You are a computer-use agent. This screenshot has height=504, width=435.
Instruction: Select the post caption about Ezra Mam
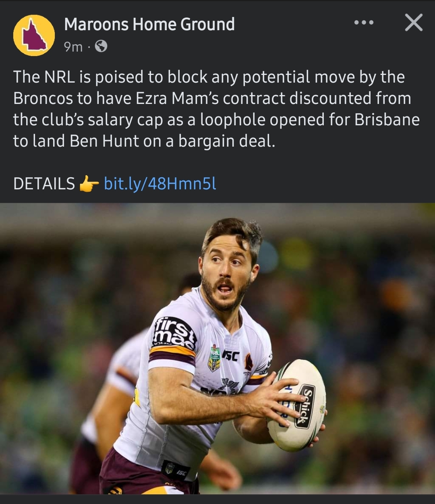(x=217, y=109)
